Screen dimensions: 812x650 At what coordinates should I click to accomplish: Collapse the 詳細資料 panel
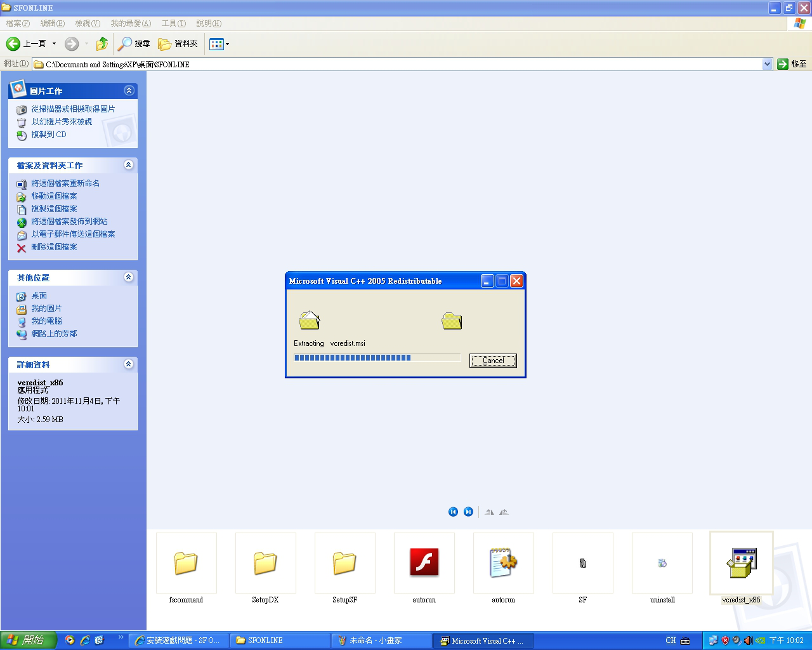(129, 364)
